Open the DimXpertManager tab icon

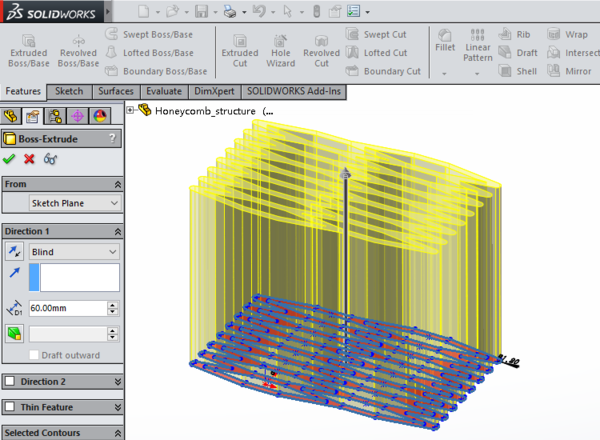click(x=77, y=116)
